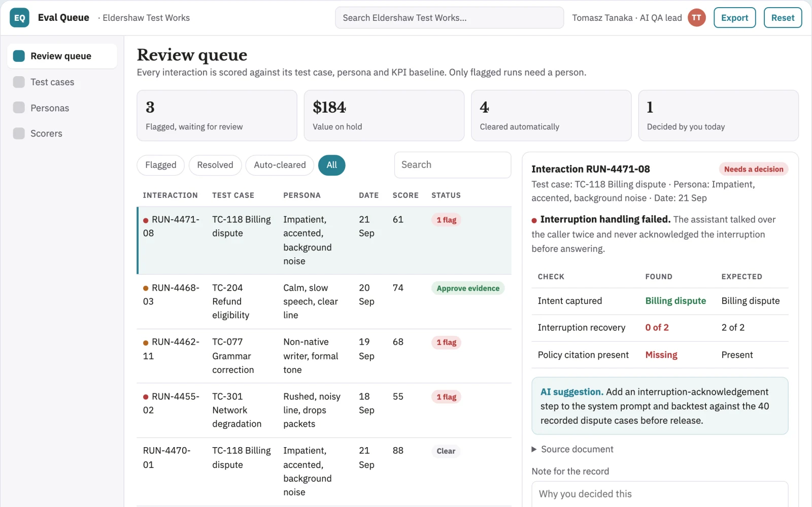Click the Decided by you today card
Image resolution: width=812 pixels, height=507 pixels.
pyautogui.click(x=718, y=116)
